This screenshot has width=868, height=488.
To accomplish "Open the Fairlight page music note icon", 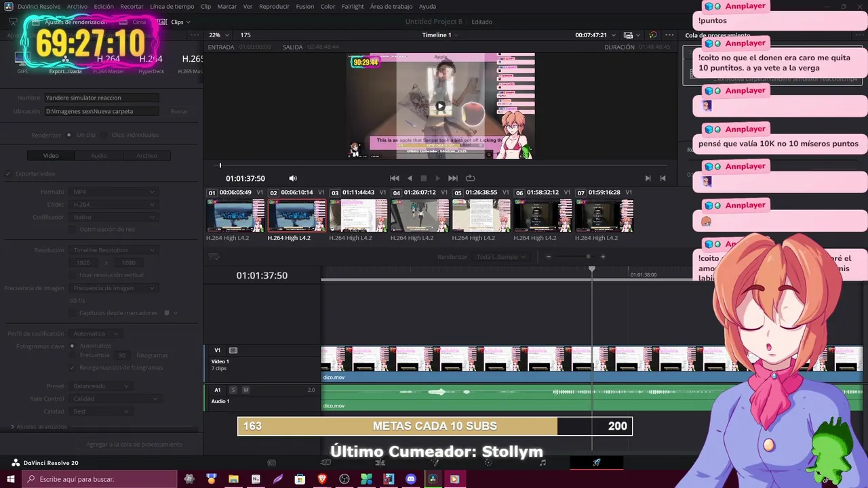I will pyautogui.click(x=542, y=463).
